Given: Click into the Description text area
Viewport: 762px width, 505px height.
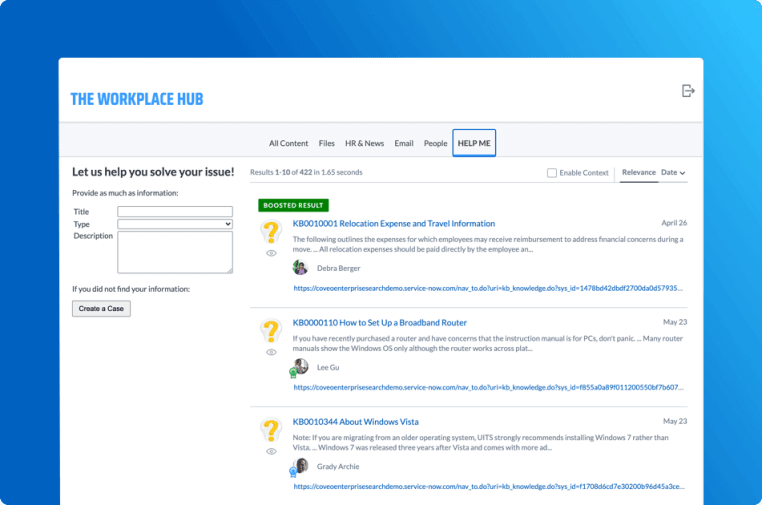Looking at the screenshot, I should 175,252.
